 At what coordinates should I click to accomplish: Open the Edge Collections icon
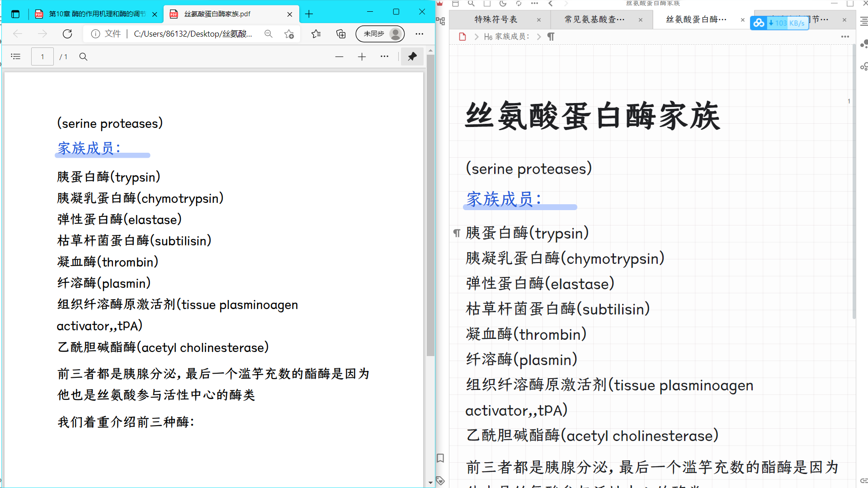tap(341, 34)
